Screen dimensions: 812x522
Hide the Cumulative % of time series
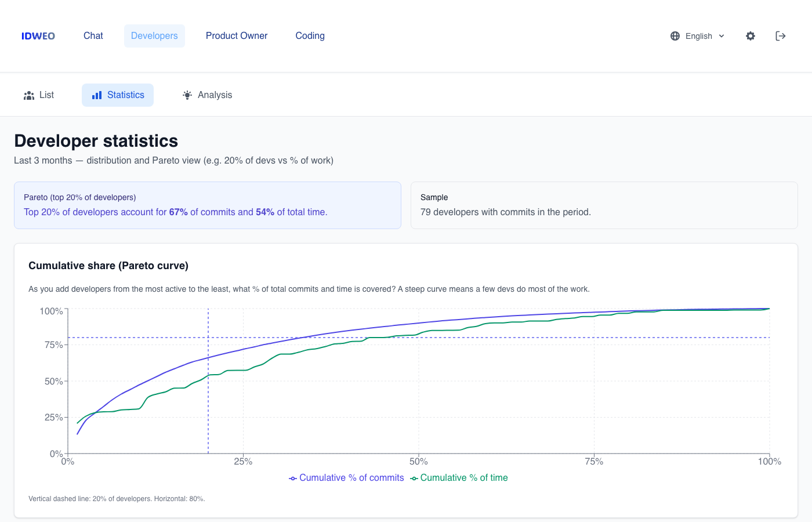pyautogui.click(x=459, y=477)
